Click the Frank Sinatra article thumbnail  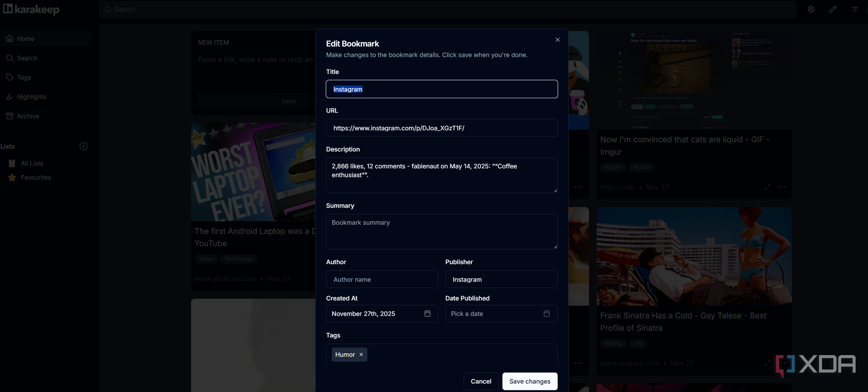tap(694, 256)
